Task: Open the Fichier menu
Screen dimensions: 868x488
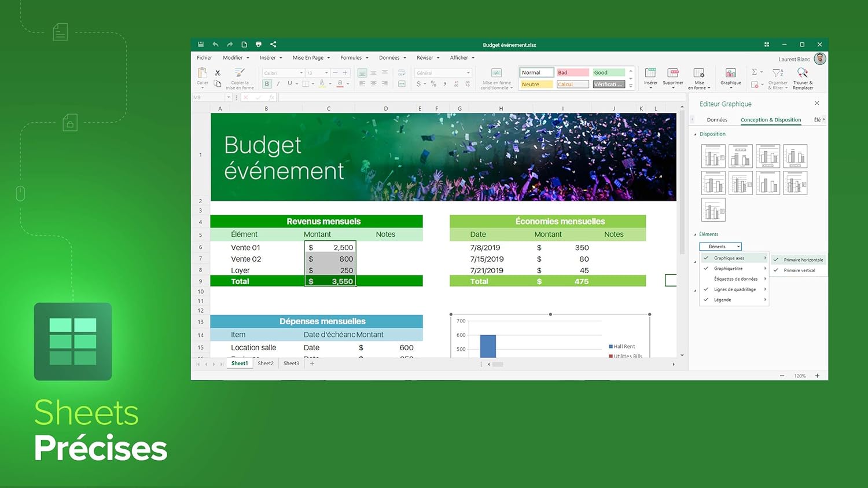Action: click(204, 58)
